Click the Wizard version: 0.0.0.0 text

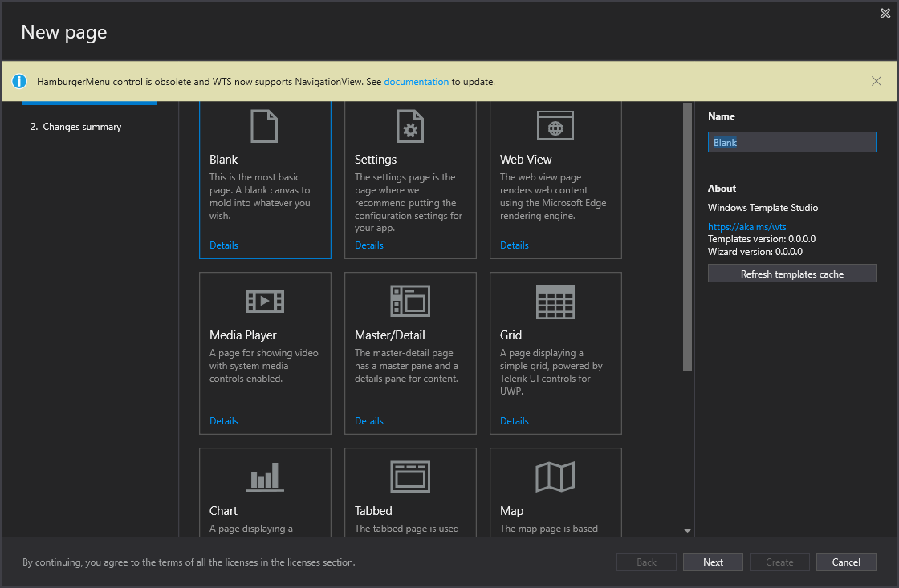pos(755,252)
